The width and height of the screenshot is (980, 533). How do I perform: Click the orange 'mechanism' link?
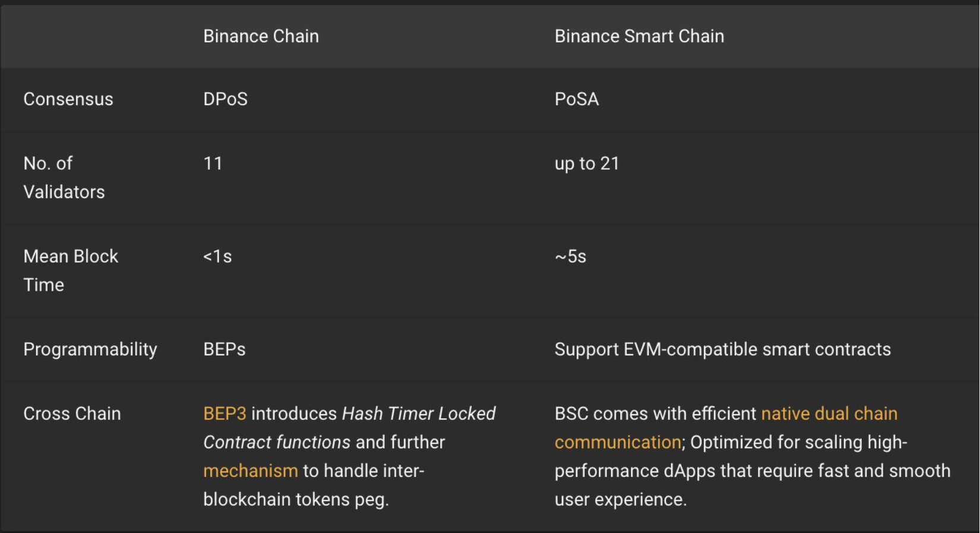click(250, 471)
